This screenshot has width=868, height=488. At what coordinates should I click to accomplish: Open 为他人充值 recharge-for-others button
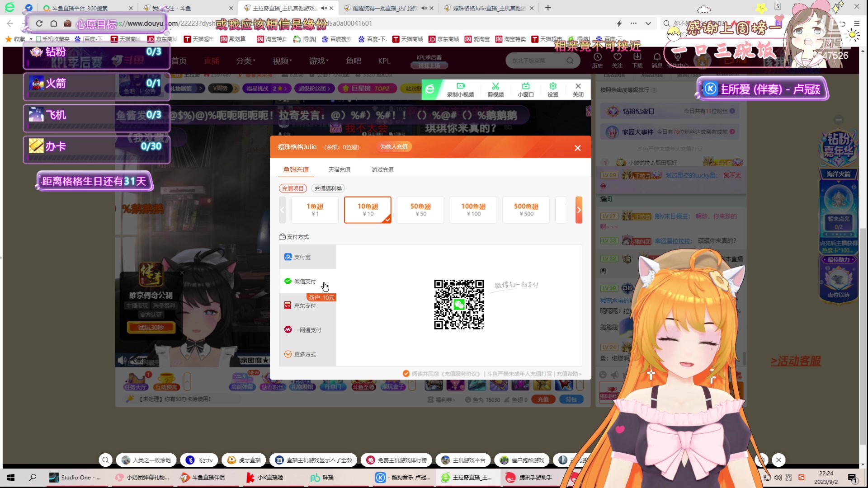(394, 147)
